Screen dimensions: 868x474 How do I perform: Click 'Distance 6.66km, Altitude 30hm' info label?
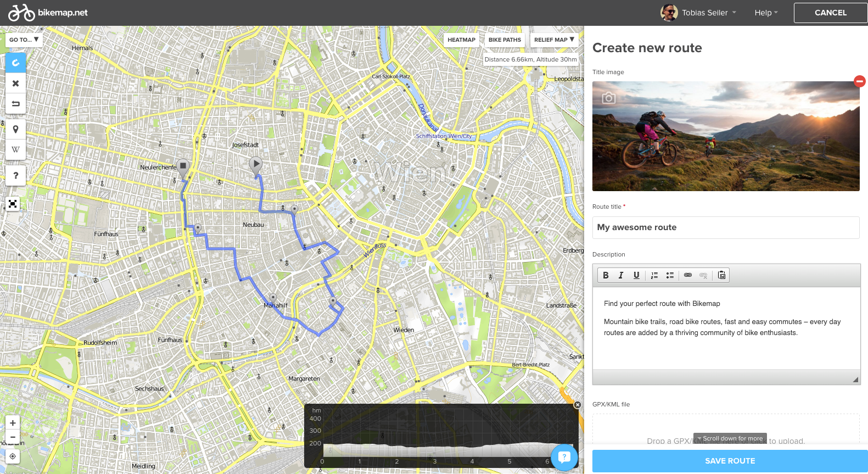(x=530, y=59)
